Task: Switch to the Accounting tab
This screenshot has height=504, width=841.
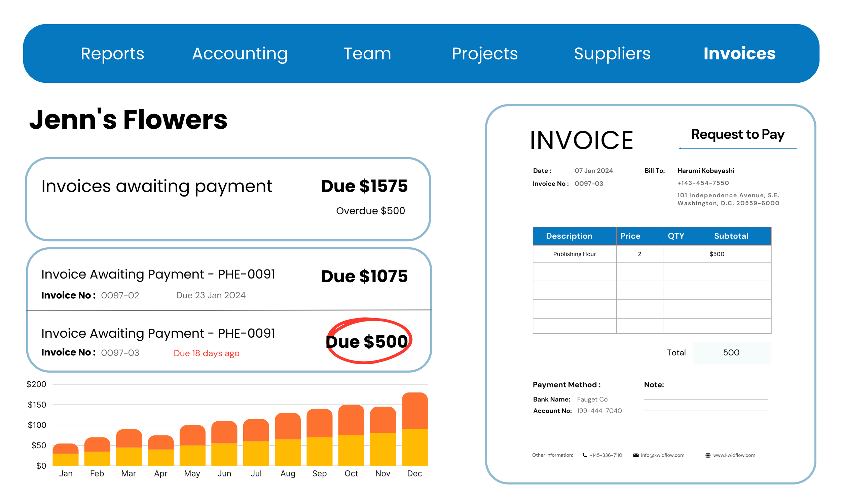Action: coord(240,54)
